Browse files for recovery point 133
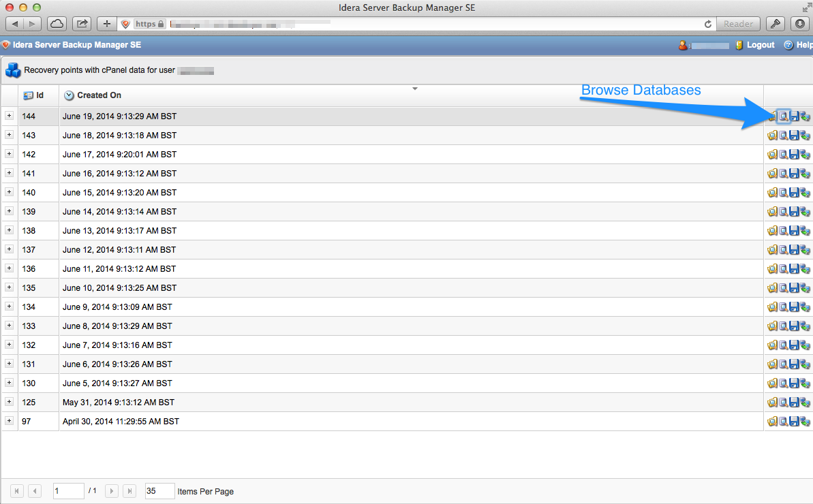The image size is (813, 504). [x=773, y=326]
